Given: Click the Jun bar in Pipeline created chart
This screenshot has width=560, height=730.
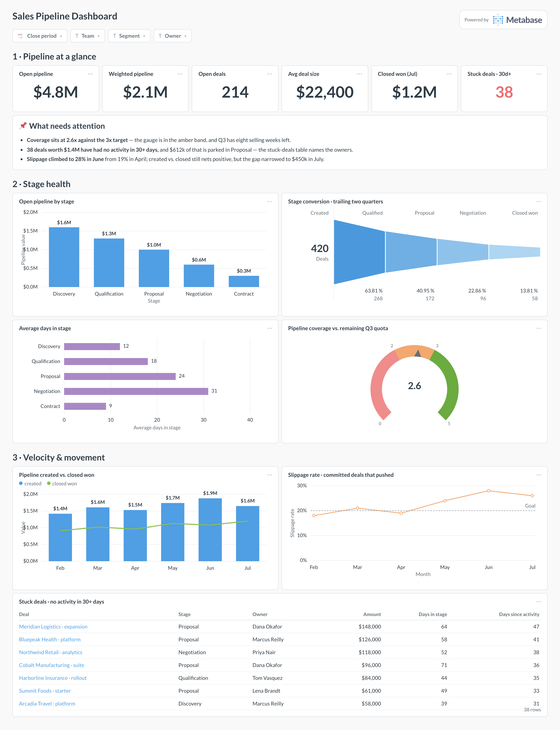Looking at the screenshot, I should tap(210, 530).
